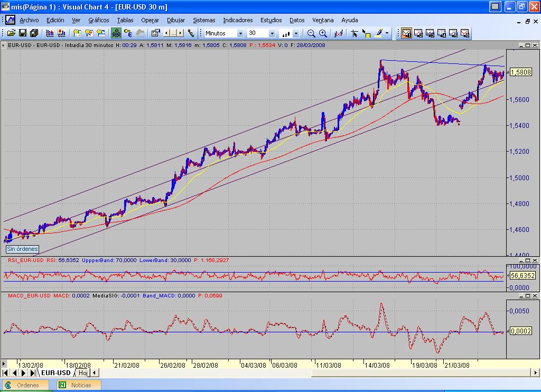Viewport: 541px width, 392px height.
Task: Click the zoom in magnifier icon
Action: (322, 33)
